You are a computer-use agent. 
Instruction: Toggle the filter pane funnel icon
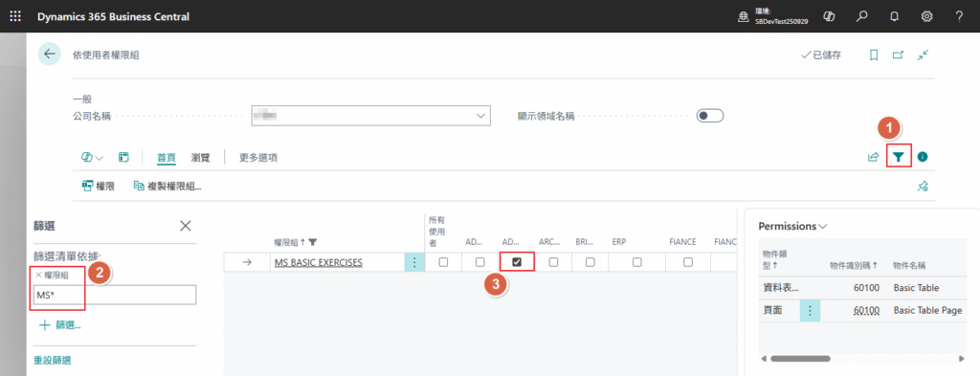[898, 158]
